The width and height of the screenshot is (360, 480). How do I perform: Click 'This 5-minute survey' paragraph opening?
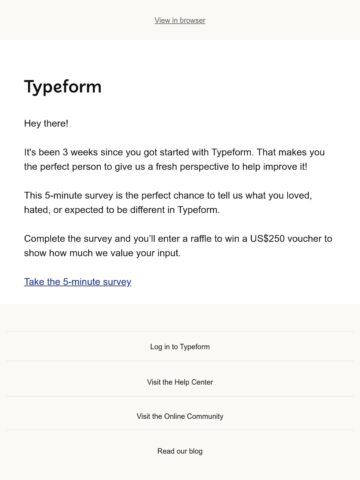click(x=68, y=195)
